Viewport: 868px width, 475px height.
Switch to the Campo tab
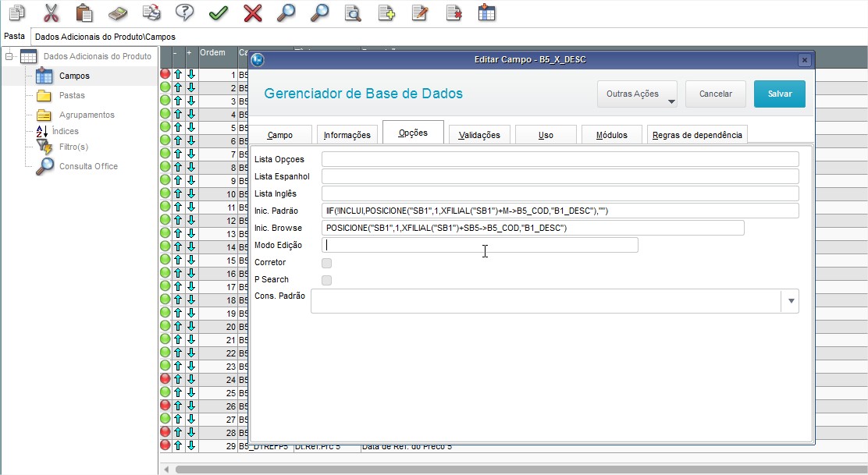click(x=280, y=135)
